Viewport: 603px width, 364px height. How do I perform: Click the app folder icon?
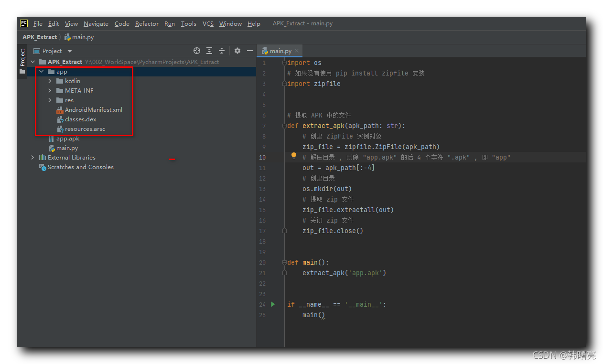click(x=51, y=72)
